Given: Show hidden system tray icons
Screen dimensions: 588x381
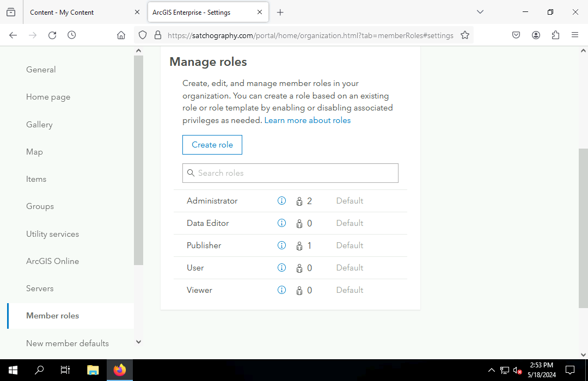Looking at the screenshot, I should (x=491, y=370).
